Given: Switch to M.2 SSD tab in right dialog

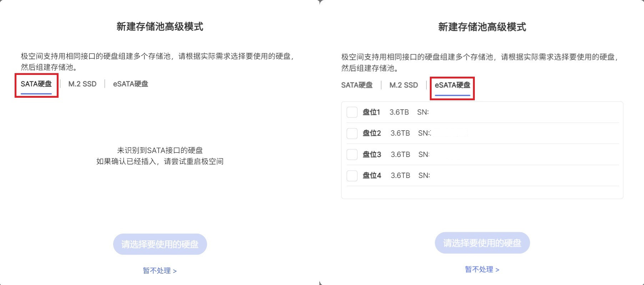Looking at the screenshot, I should pyautogui.click(x=404, y=85).
